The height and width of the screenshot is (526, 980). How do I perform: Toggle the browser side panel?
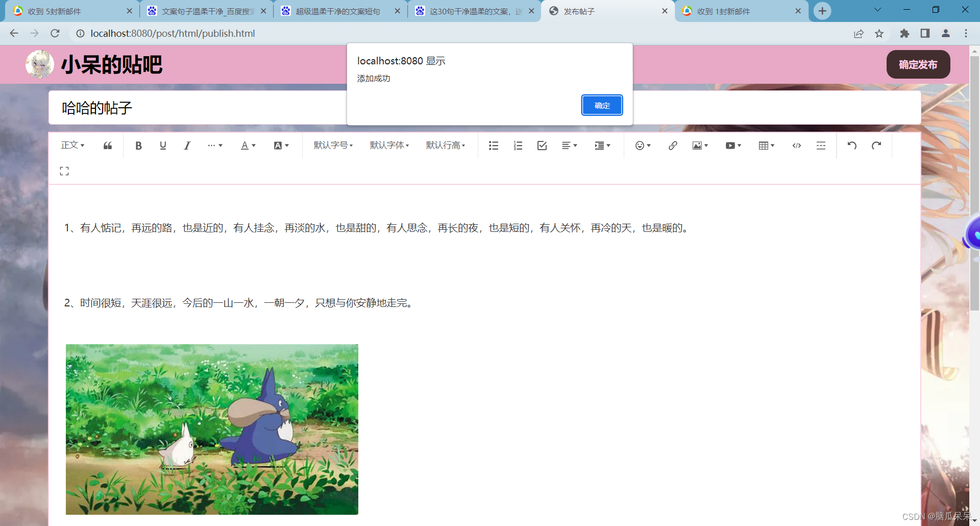(x=925, y=33)
